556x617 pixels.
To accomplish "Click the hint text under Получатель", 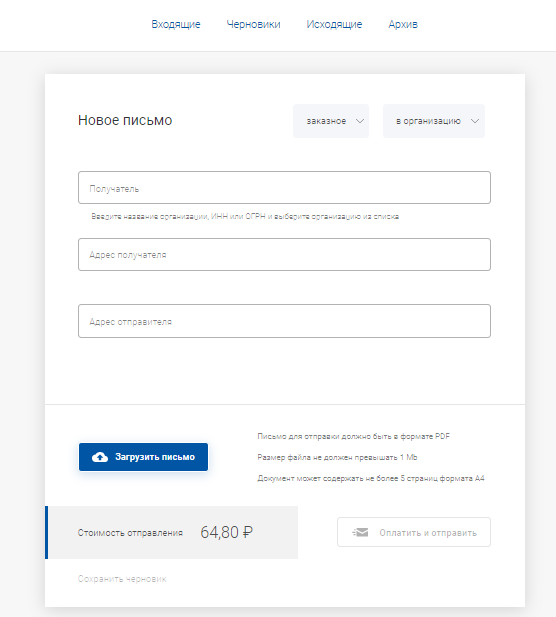I will (245, 216).
